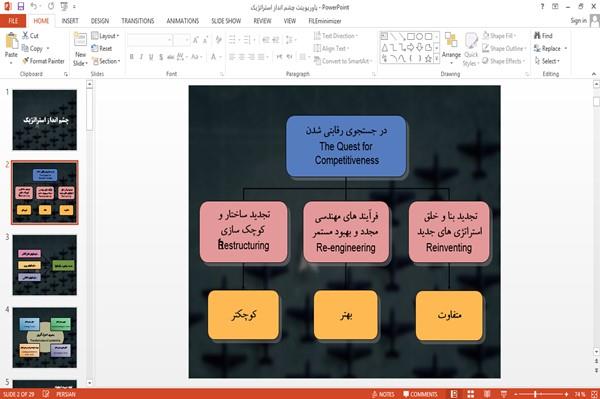Open the Section dropdown
Screen dimensions: 600x399
click(x=106, y=61)
